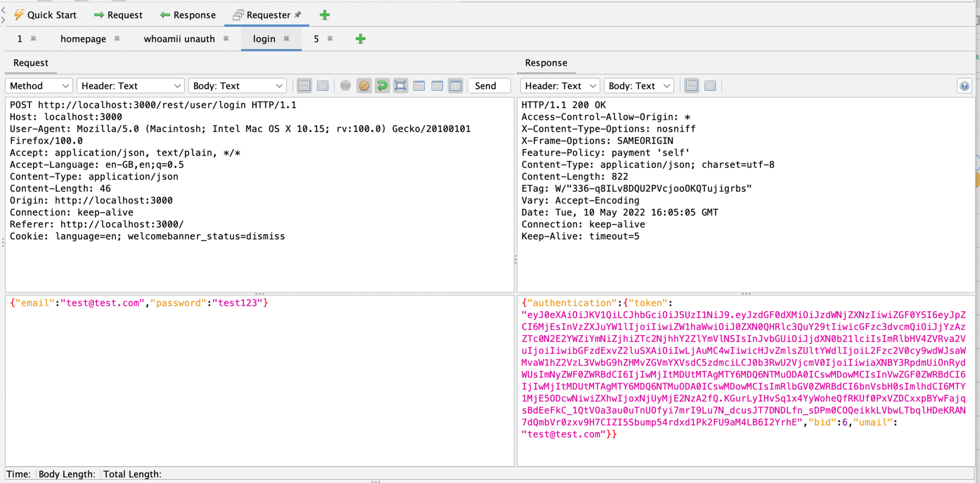Toggle header-only view in the request panel
The height and width of the screenshot is (483, 980).
tap(304, 86)
